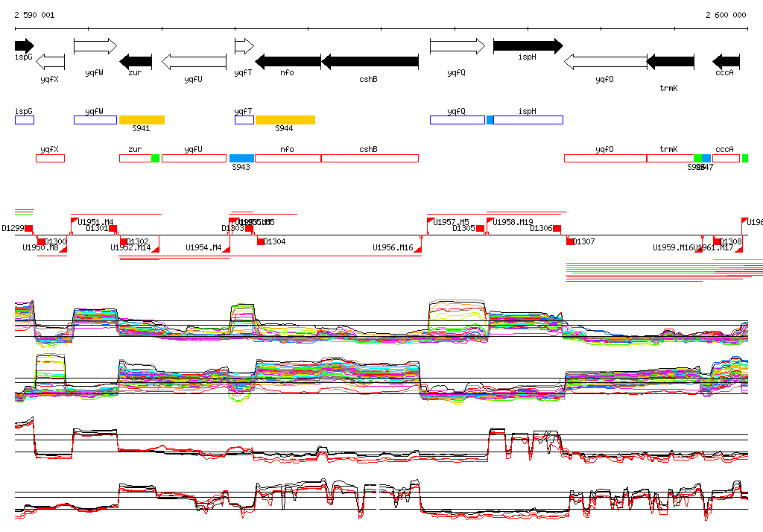The width and height of the screenshot is (763, 532).
Task: Click the D1301 red square marker
Action: click(113, 228)
